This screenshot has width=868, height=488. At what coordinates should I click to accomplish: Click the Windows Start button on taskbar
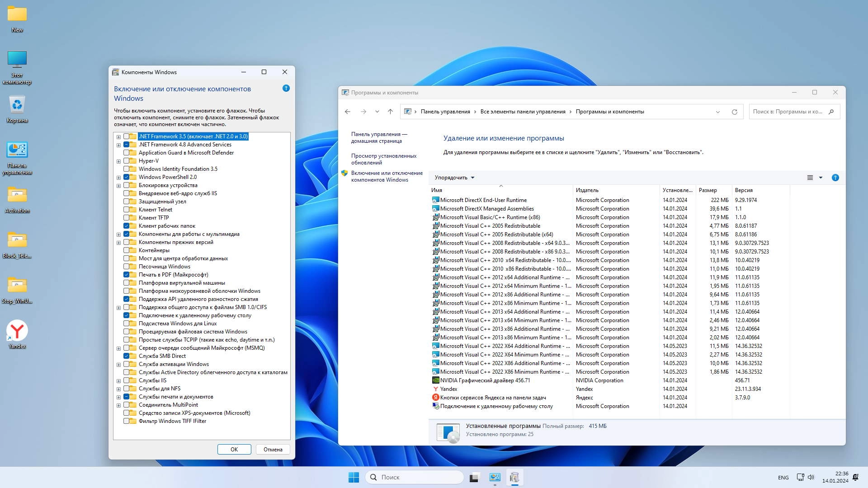[x=354, y=477]
